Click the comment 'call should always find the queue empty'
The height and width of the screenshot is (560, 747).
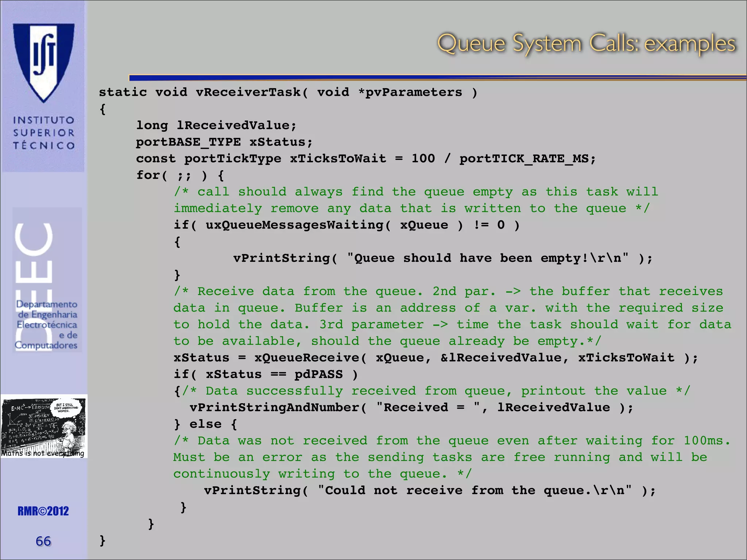[x=416, y=192]
